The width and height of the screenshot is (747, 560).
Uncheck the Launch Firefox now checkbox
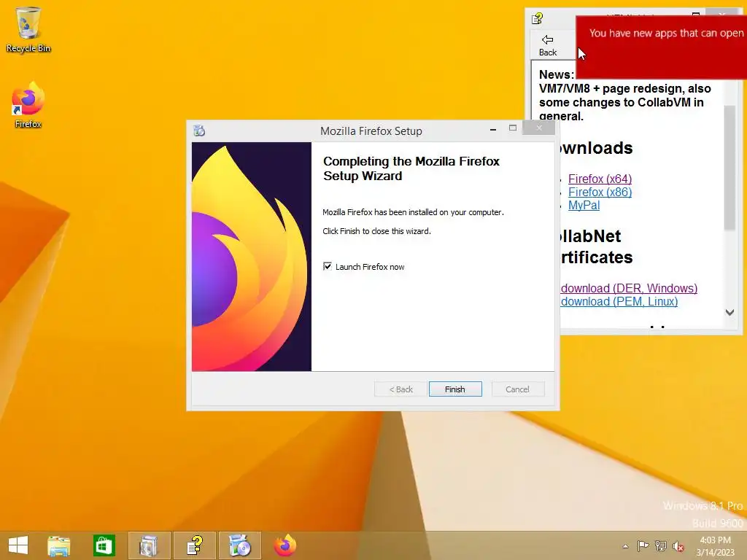coord(328,266)
